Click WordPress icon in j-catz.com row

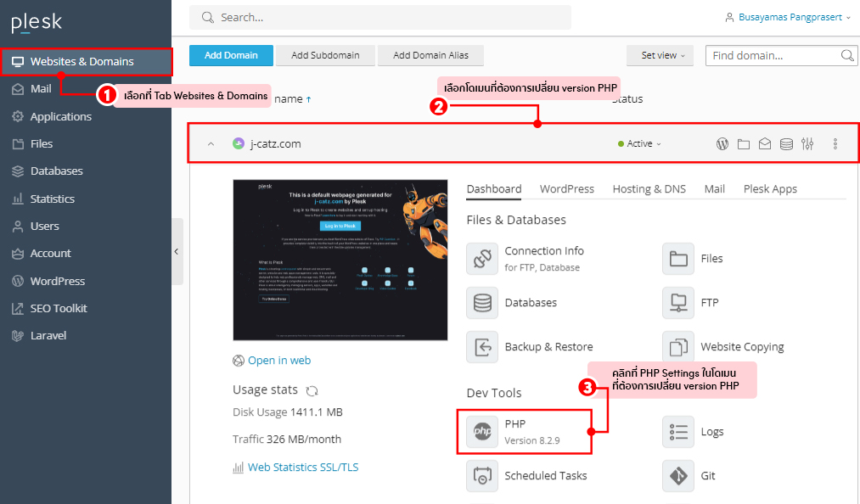pos(722,143)
